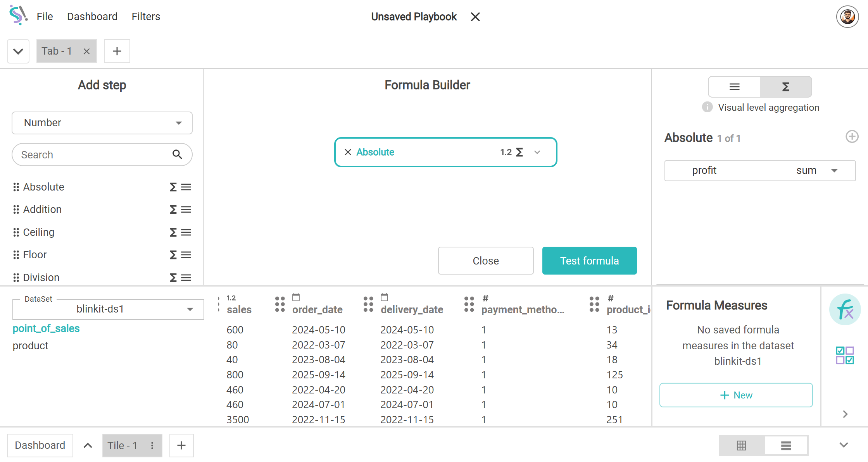
Task: Click the Tile - 1 options menu
Action: click(x=152, y=445)
